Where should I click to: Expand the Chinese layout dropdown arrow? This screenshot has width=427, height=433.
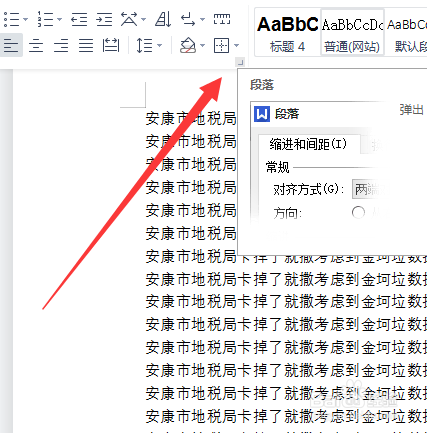click(x=143, y=19)
